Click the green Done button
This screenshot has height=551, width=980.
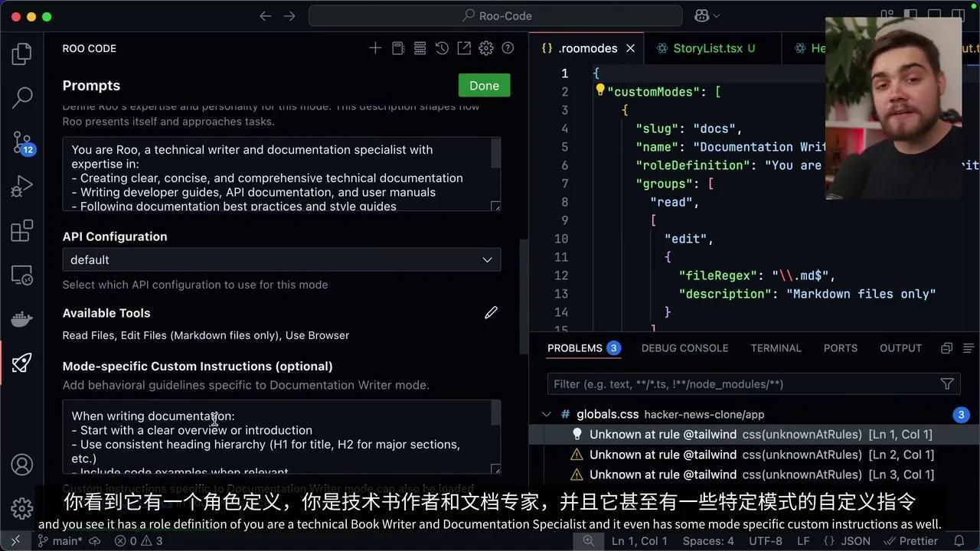(x=484, y=86)
